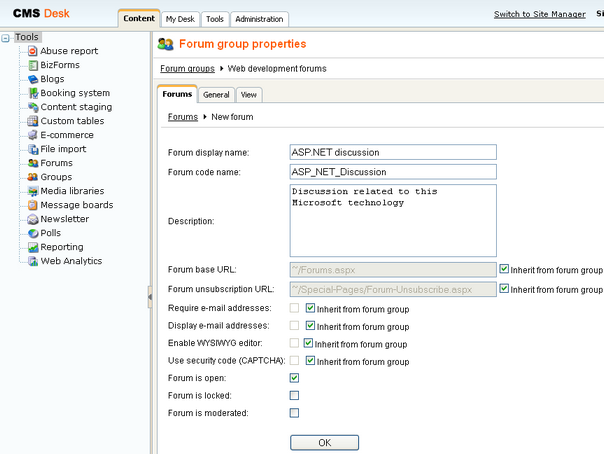The height and width of the screenshot is (454, 604).
Task: Collapse the Tools tree root node
Action: 6,38
